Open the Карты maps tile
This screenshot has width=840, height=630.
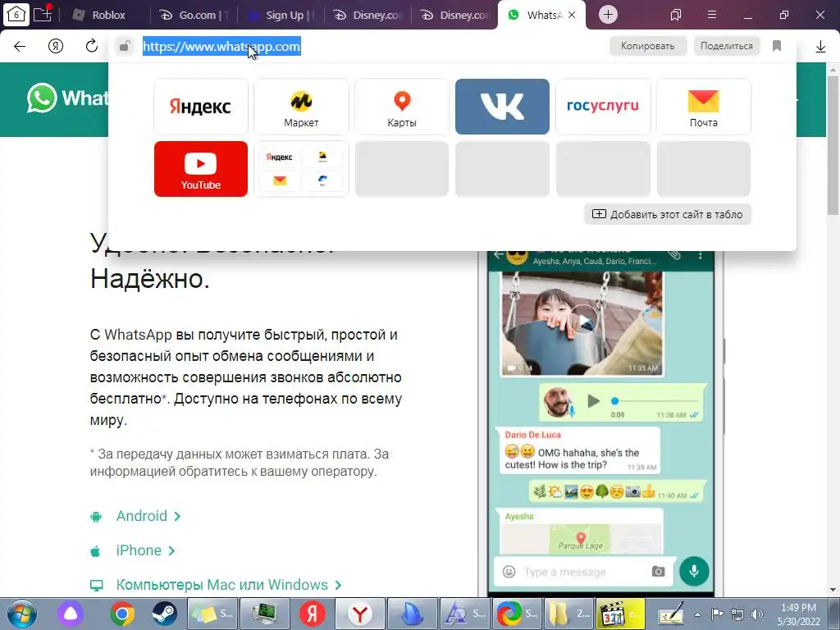[x=402, y=107]
